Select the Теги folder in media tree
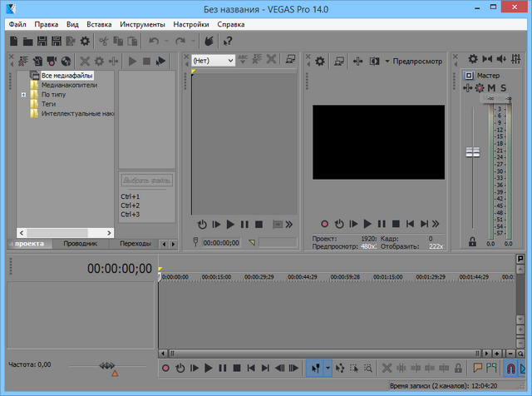The height and width of the screenshot is (396, 532). (x=48, y=104)
